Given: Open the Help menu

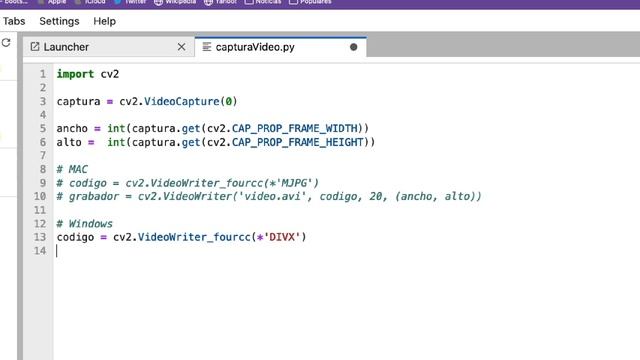Looking at the screenshot, I should tap(104, 21).
